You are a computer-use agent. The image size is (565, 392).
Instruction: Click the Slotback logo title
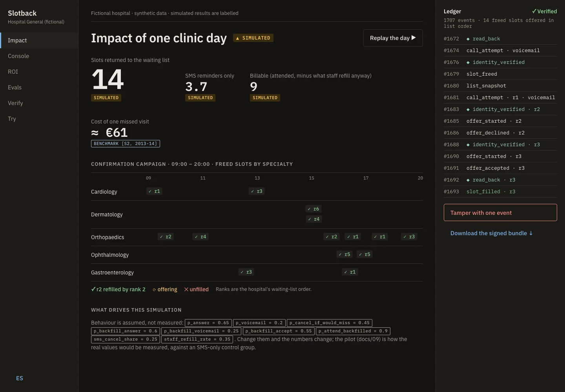[22, 13]
